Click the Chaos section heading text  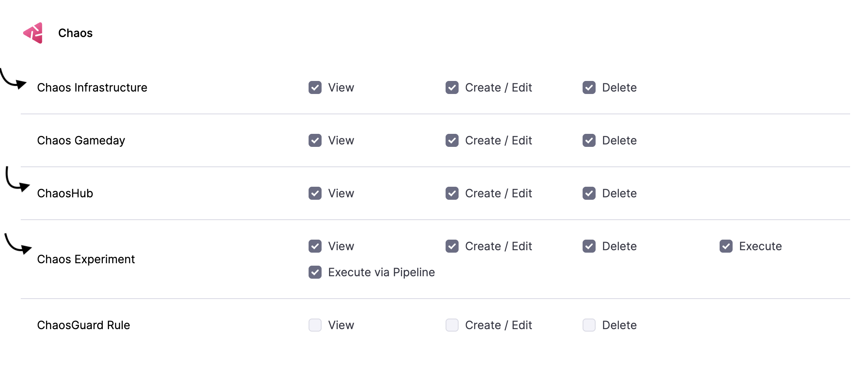click(x=75, y=33)
